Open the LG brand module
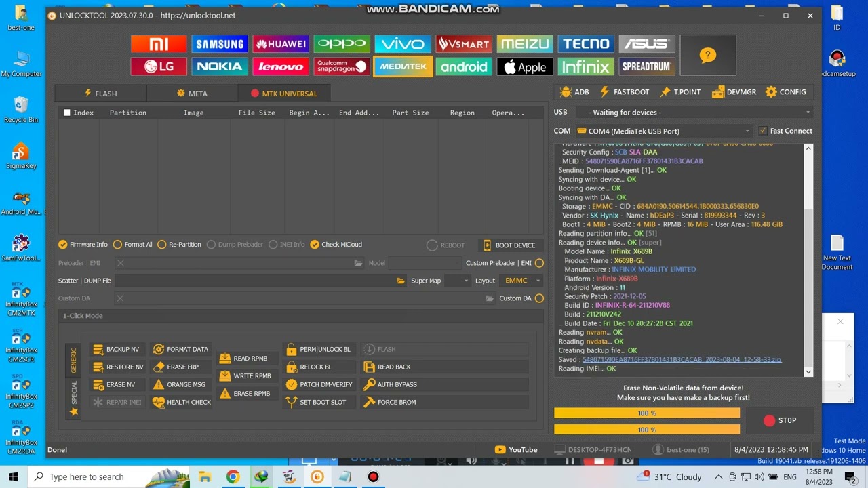 click(x=159, y=66)
